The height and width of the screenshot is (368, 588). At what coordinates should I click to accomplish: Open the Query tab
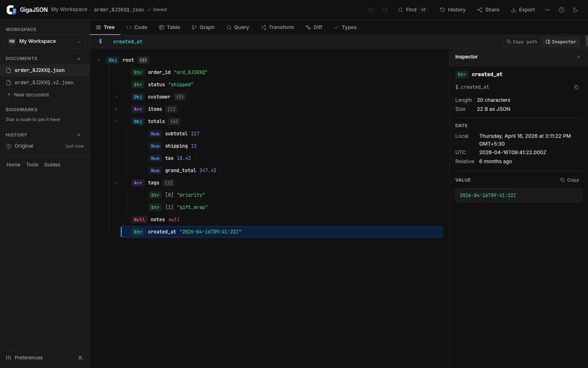[238, 27]
